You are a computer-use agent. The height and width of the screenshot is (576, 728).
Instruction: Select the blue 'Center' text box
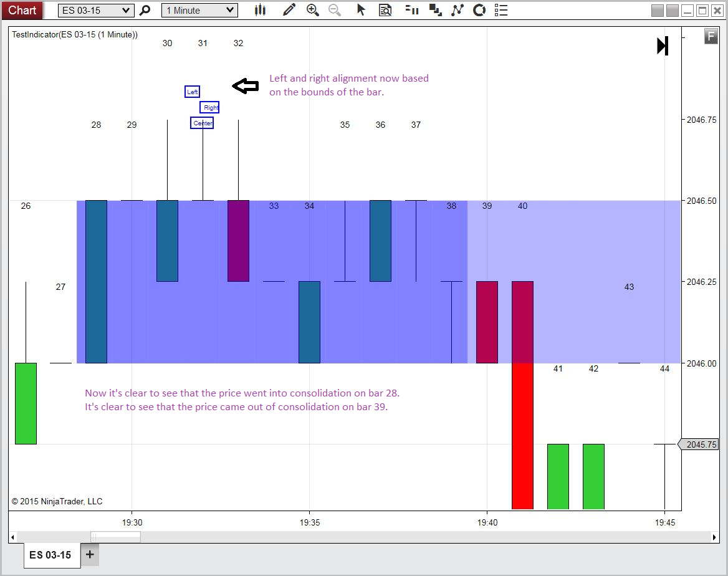coord(202,123)
